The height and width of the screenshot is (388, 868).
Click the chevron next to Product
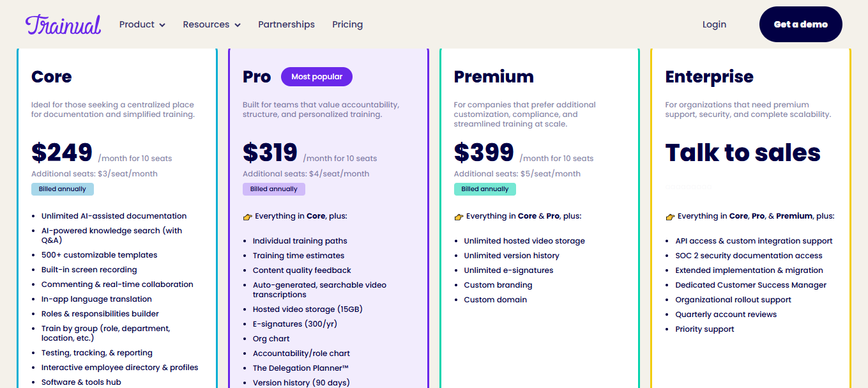(x=162, y=25)
